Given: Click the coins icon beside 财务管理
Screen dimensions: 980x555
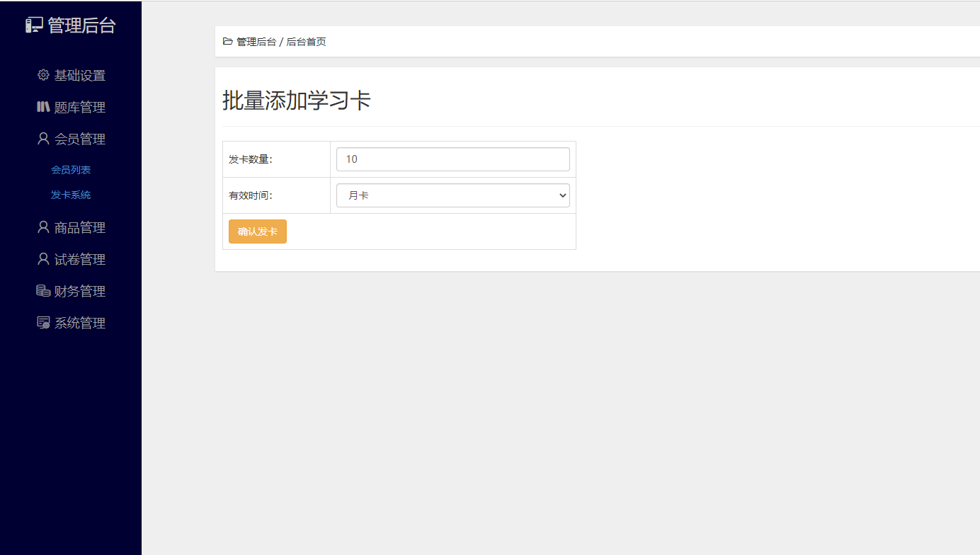Looking at the screenshot, I should click(x=43, y=291).
